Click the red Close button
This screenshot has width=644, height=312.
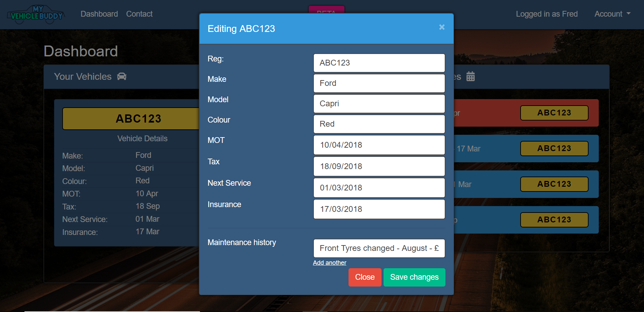point(365,277)
